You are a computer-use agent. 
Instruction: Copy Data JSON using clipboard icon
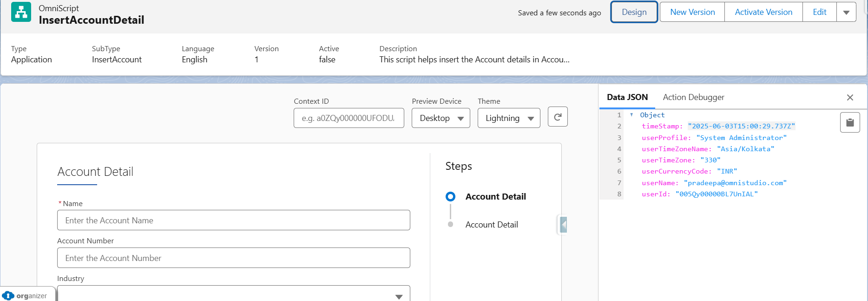[849, 122]
